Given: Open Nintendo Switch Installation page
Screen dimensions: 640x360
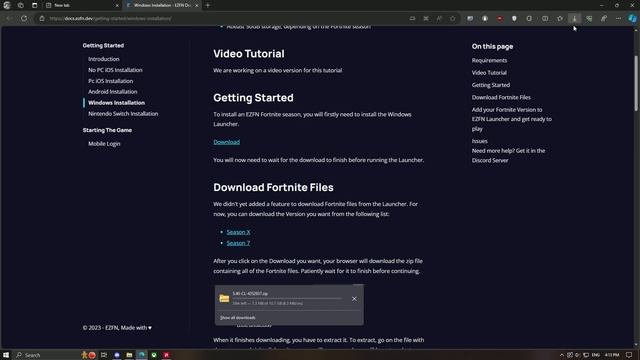Looking at the screenshot, I should pos(123,114).
